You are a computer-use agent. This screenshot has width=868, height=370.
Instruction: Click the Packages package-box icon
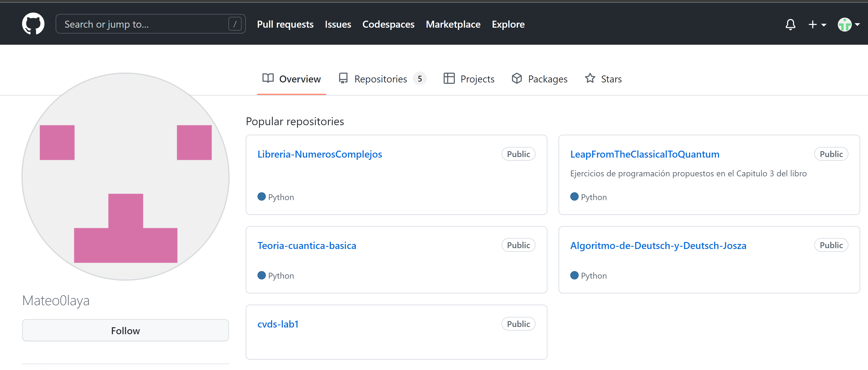[x=517, y=78]
